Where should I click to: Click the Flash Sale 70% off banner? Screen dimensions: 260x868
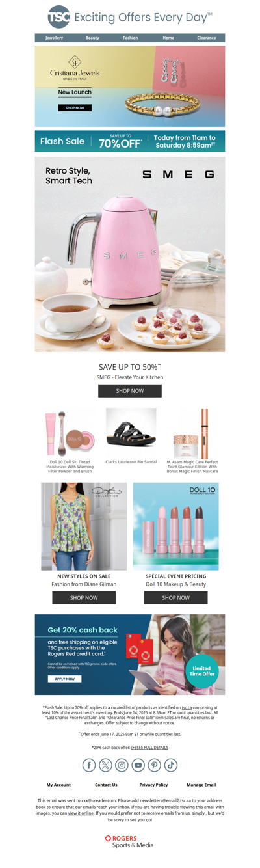(130, 141)
